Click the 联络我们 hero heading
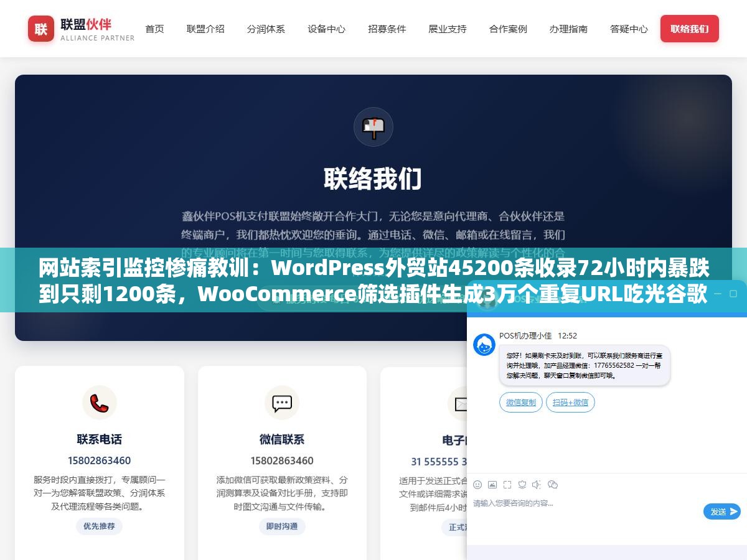747x560 pixels. click(373, 179)
